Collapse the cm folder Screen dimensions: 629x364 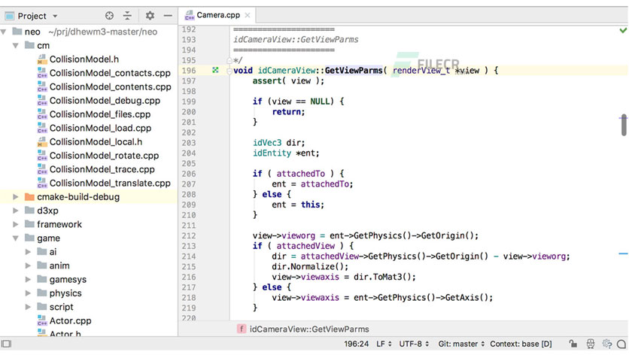coord(16,45)
